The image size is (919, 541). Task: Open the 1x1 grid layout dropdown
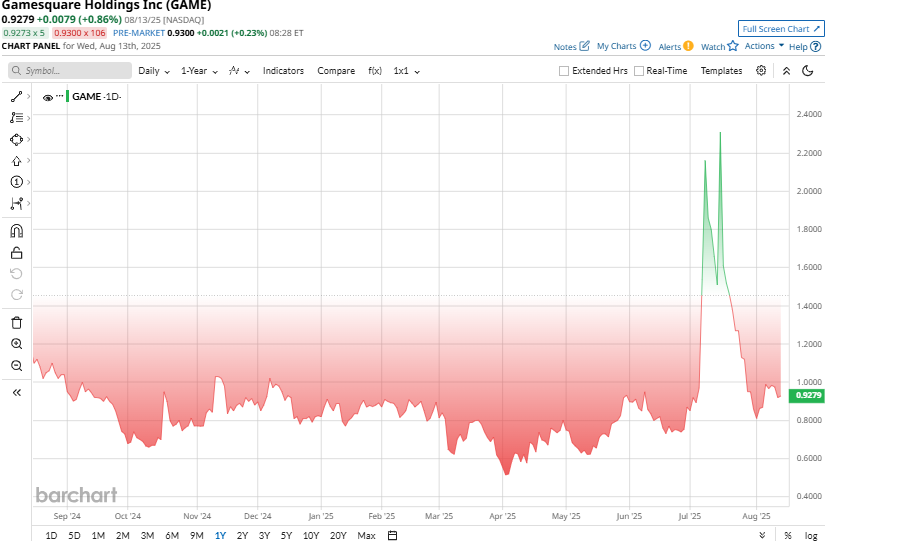coord(407,71)
